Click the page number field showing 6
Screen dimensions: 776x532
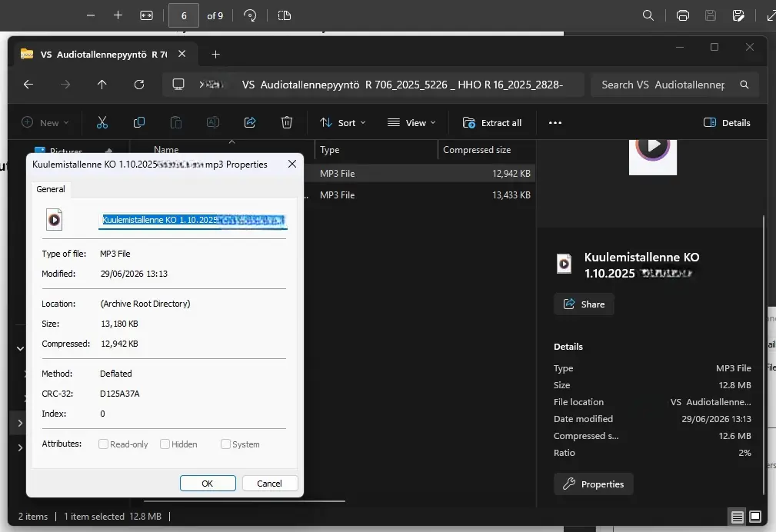[184, 16]
